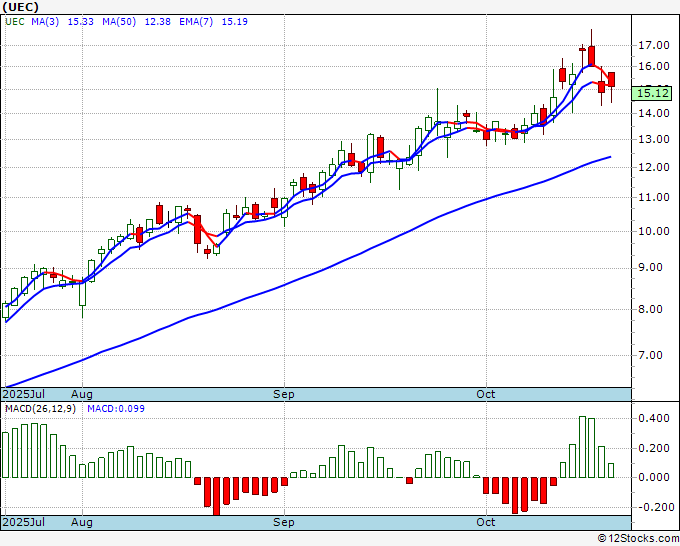This screenshot has height=546, width=680.
Task: Click the 0.000 MACD axis label
Action: pos(654,477)
